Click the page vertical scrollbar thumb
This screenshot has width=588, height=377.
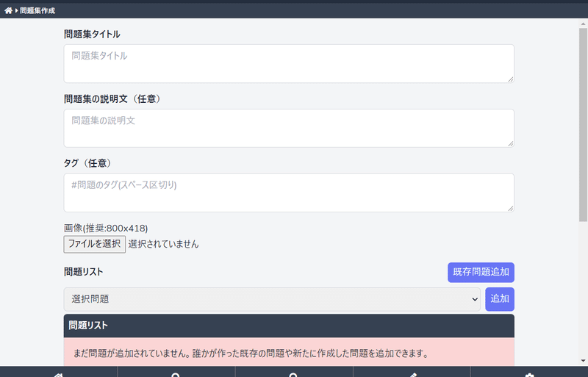tap(583, 125)
